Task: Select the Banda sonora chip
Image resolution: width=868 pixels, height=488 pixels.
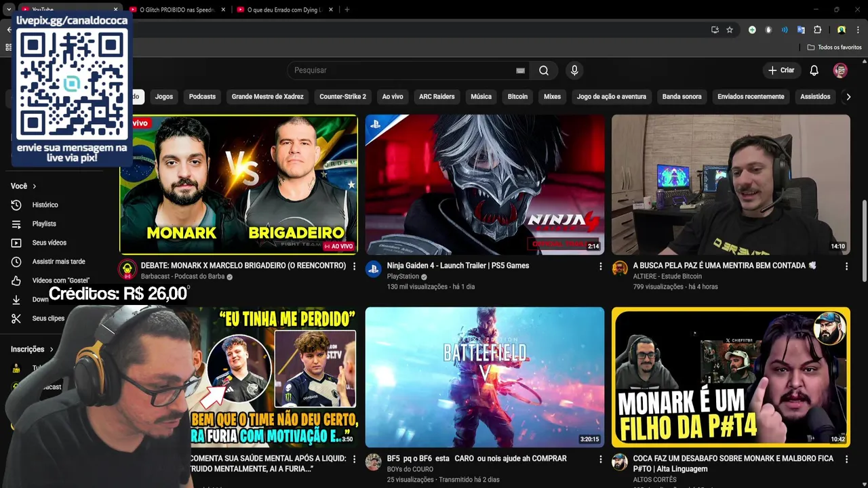Action: (x=682, y=97)
